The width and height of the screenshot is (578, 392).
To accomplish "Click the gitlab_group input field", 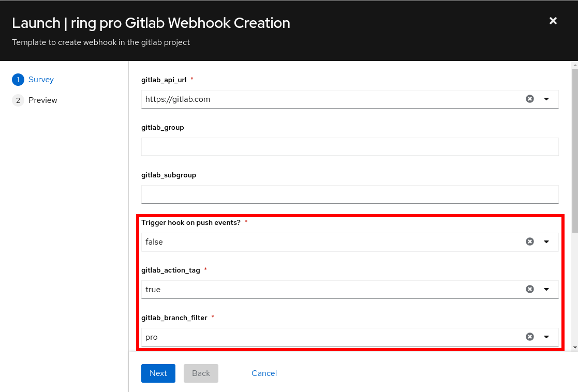I will coord(350,147).
